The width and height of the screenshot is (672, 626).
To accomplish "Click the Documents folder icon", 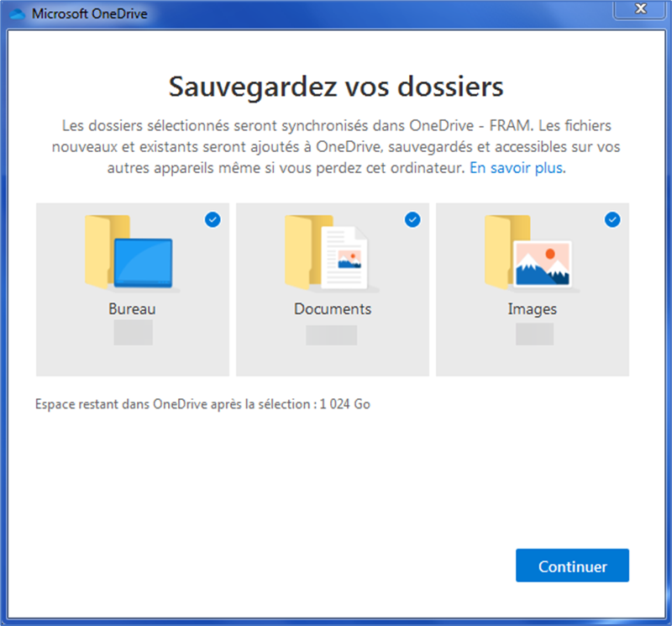I will (x=332, y=253).
